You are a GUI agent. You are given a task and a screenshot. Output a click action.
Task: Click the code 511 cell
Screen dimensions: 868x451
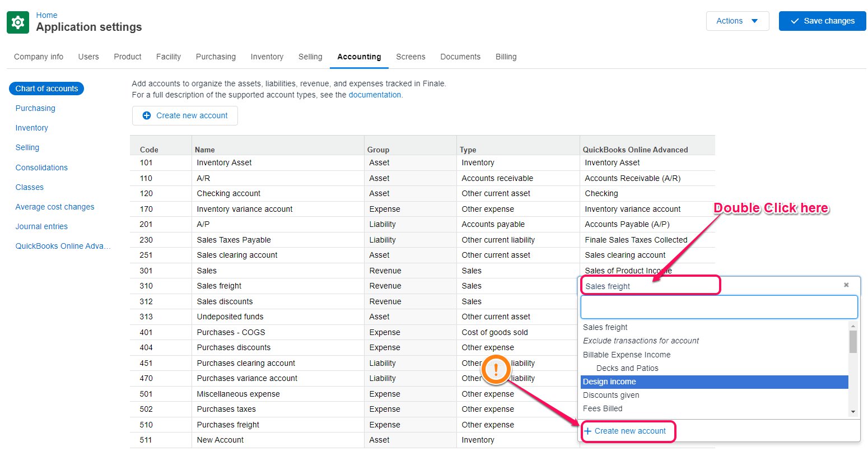click(x=161, y=440)
